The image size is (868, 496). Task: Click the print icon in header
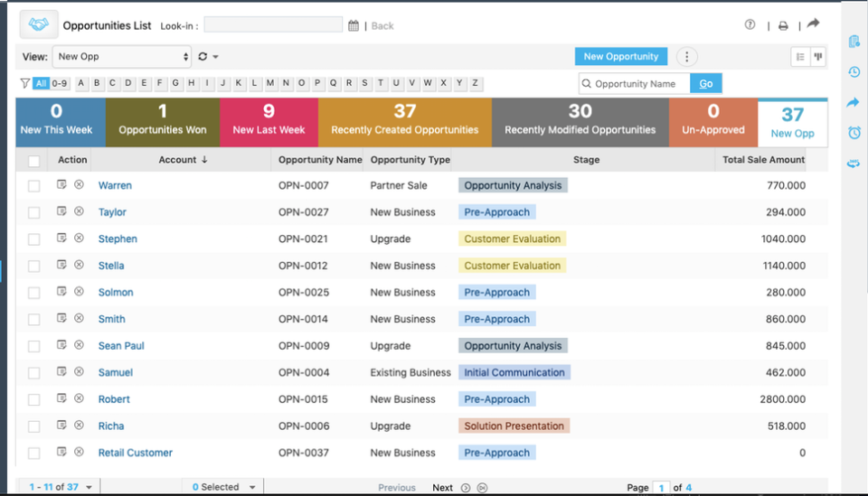click(783, 26)
